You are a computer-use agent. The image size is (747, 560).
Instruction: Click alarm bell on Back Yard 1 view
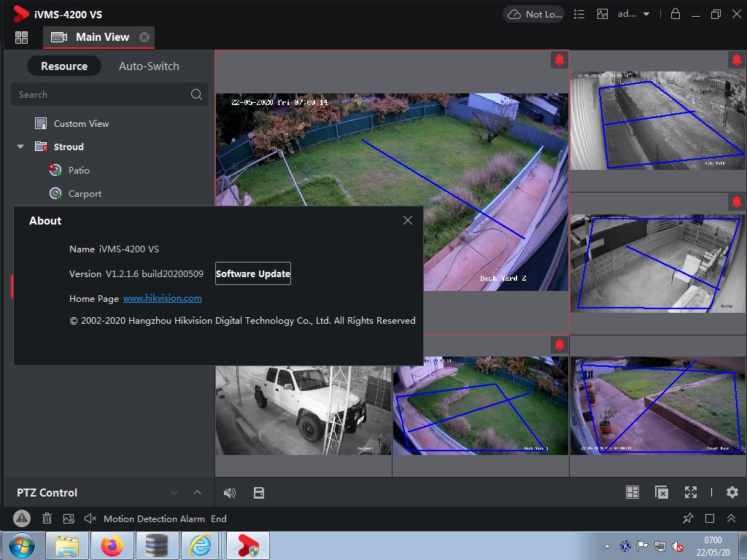(560, 344)
